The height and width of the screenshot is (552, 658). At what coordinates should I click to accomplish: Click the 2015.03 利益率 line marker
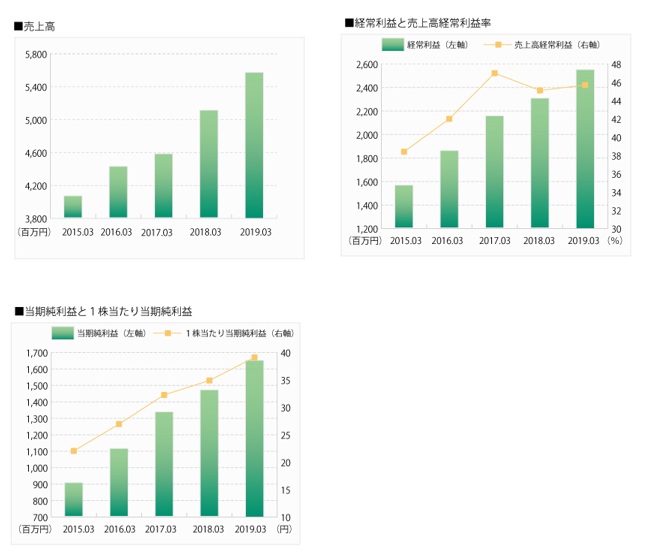click(x=404, y=152)
